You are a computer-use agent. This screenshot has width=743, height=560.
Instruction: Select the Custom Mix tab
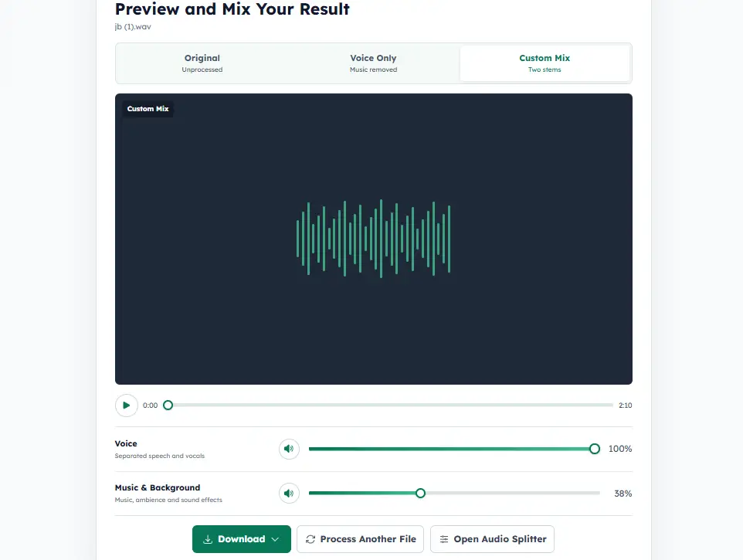click(x=545, y=63)
